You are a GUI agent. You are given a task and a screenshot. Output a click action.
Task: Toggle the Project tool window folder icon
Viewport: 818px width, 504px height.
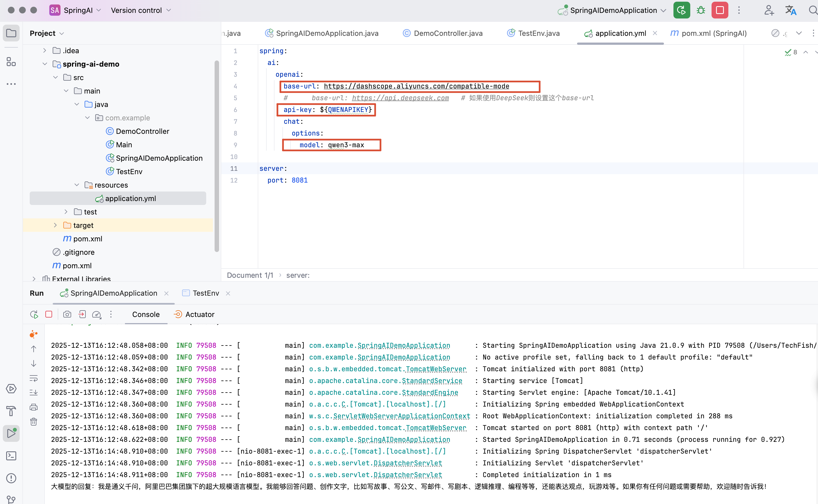coord(11,33)
